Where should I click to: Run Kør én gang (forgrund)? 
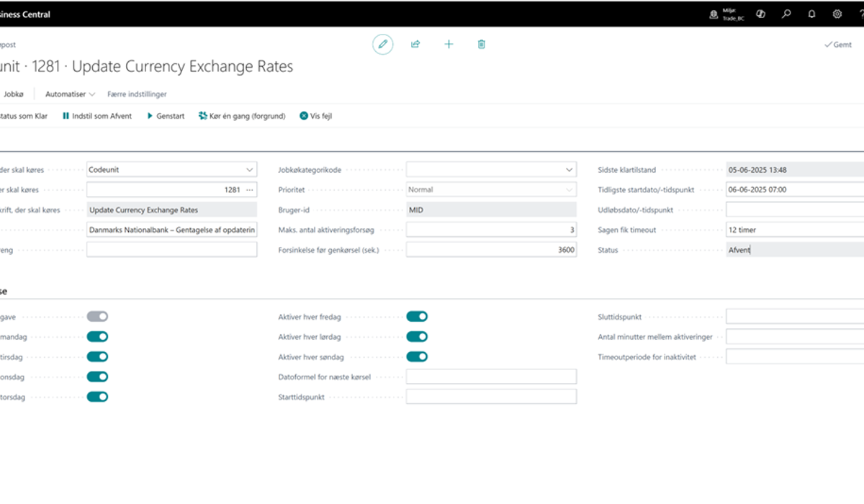pyautogui.click(x=242, y=116)
